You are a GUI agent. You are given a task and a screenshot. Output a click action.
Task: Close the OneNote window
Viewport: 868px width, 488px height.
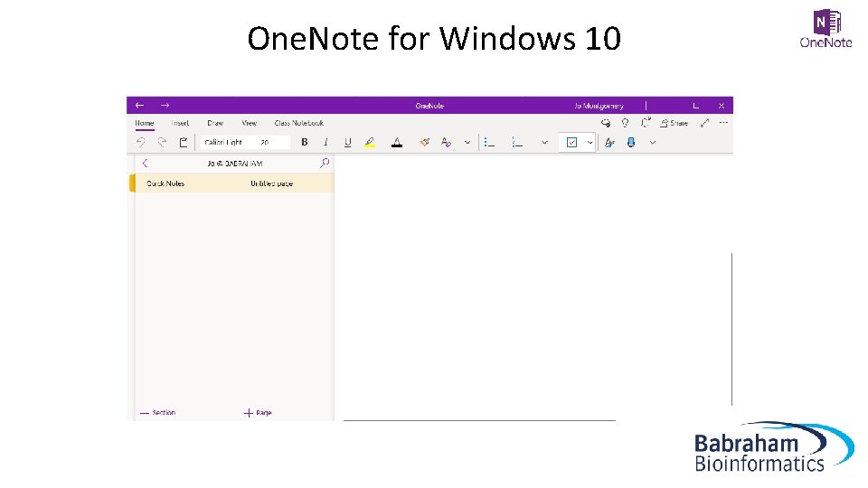point(722,106)
